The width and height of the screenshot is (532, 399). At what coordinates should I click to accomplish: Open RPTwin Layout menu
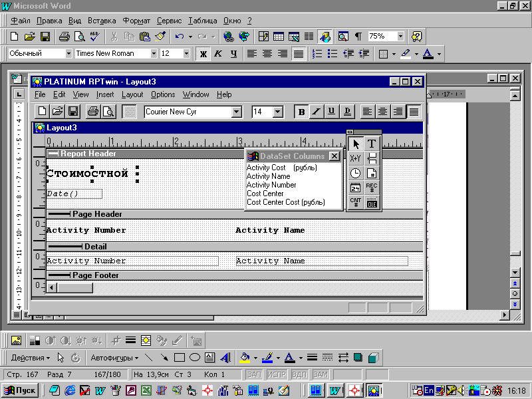pyautogui.click(x=132, y=94)
